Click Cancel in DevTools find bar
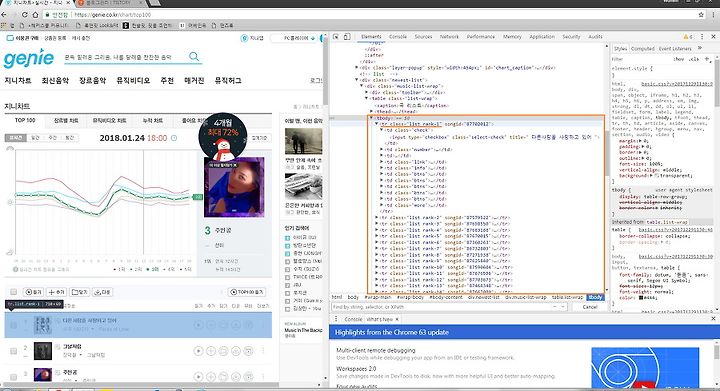 tap(590, 307)
